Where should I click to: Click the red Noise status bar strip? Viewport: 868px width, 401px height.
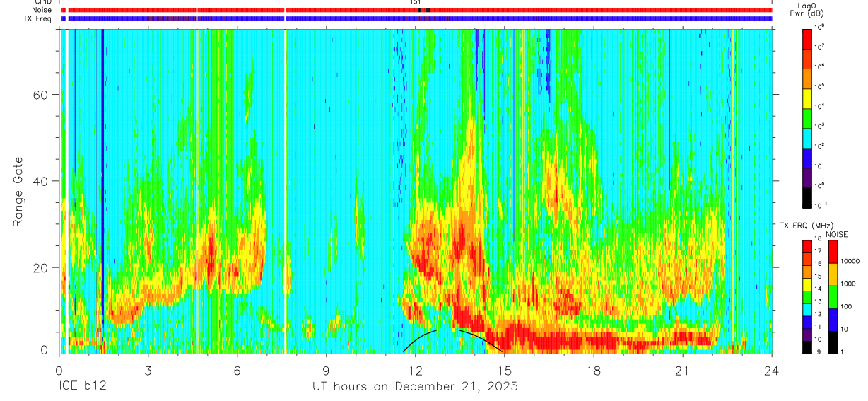[417, 10]
